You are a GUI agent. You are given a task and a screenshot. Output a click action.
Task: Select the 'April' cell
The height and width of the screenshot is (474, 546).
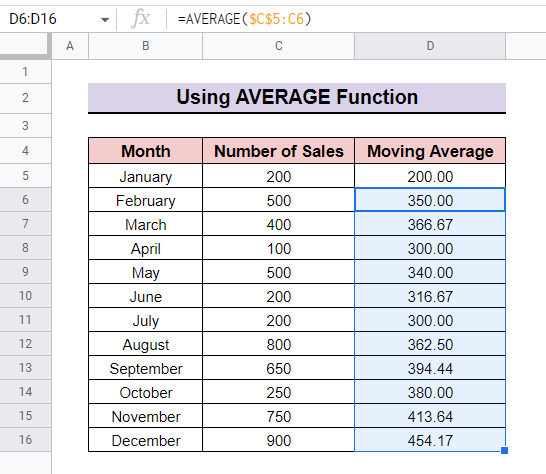[146, 248]
